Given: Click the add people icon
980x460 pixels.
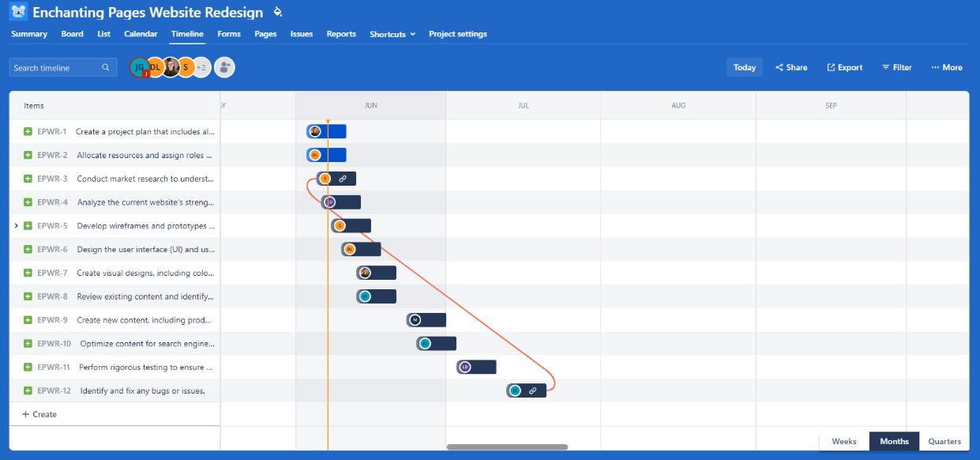Looking at the screenshot, I should coord(225,68).
